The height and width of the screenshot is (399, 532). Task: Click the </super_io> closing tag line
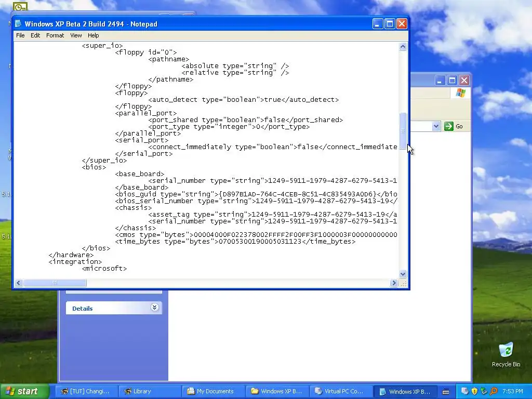coord(104,161)
